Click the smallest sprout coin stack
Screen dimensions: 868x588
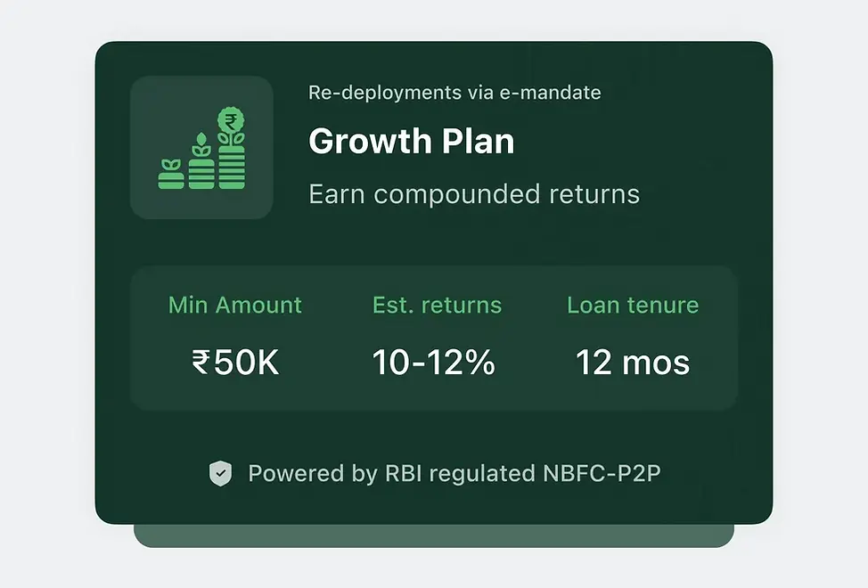pyautogui.click(x=170, y=176)
